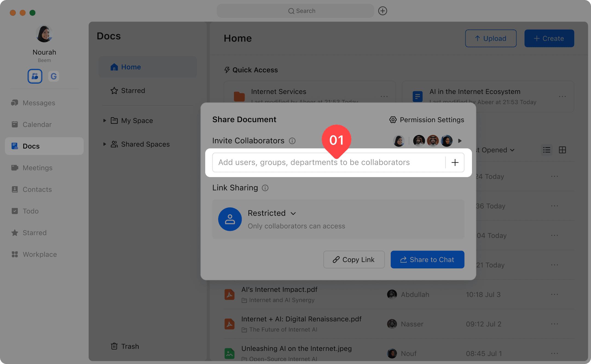
Task: Click the info icon beside Link Sharing
Action: [265, 188]
